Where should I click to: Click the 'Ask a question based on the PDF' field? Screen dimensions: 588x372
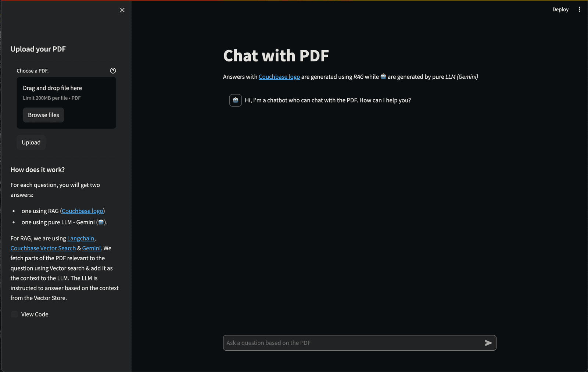(x=331, y=343)
